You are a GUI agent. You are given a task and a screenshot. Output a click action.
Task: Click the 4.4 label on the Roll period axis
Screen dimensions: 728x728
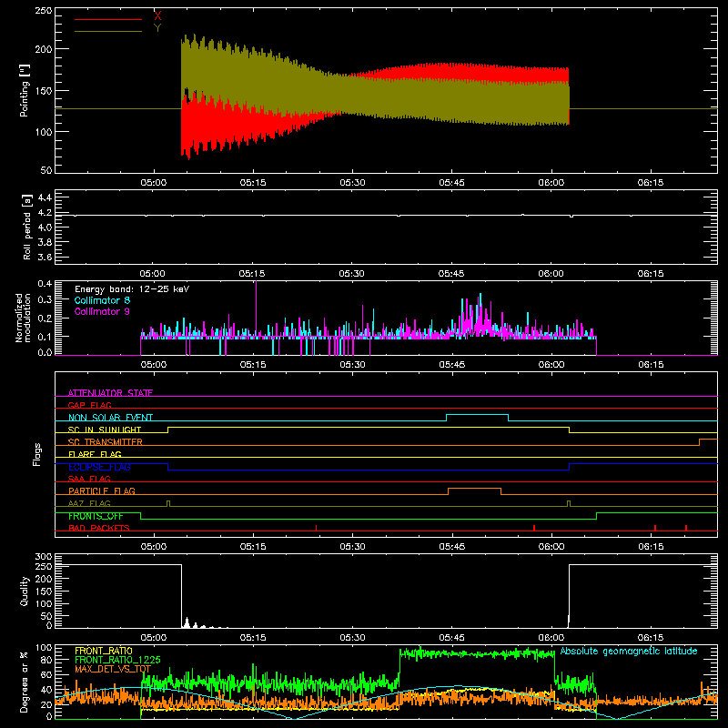45,197
